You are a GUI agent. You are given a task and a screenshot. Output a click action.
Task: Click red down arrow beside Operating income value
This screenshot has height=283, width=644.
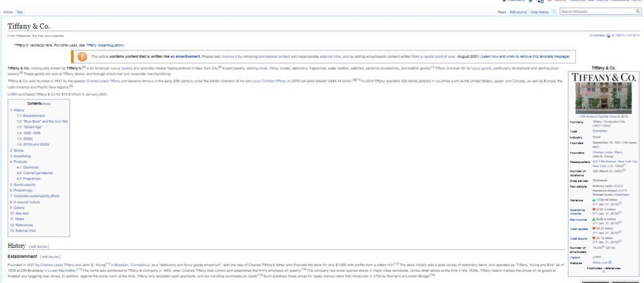594,209
